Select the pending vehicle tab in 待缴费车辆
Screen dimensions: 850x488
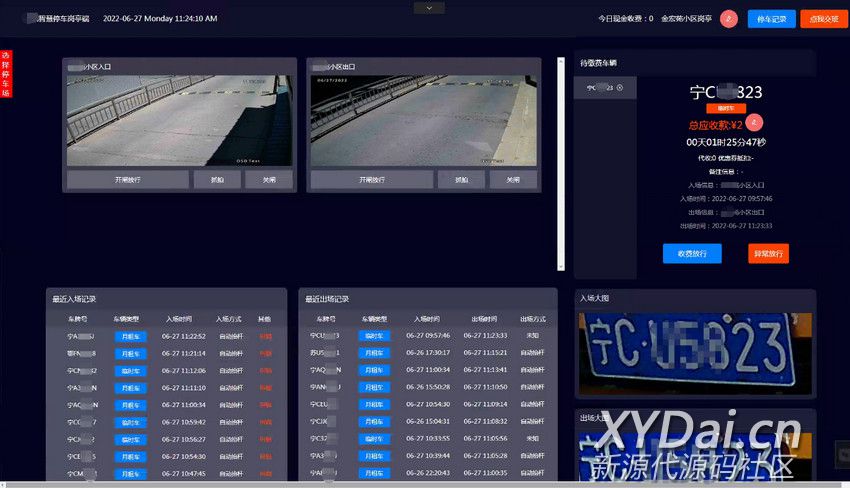pyautogui.click(x=603, y=88)
